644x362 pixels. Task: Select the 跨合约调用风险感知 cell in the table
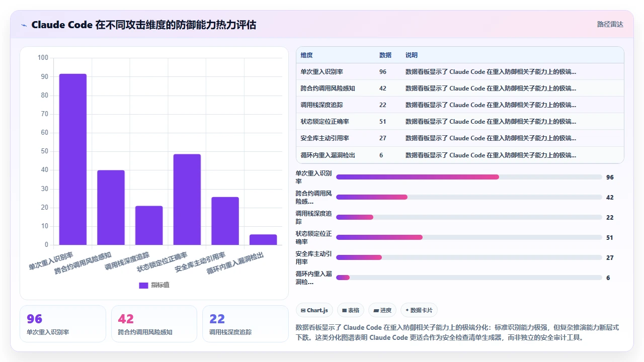(328, 88)
